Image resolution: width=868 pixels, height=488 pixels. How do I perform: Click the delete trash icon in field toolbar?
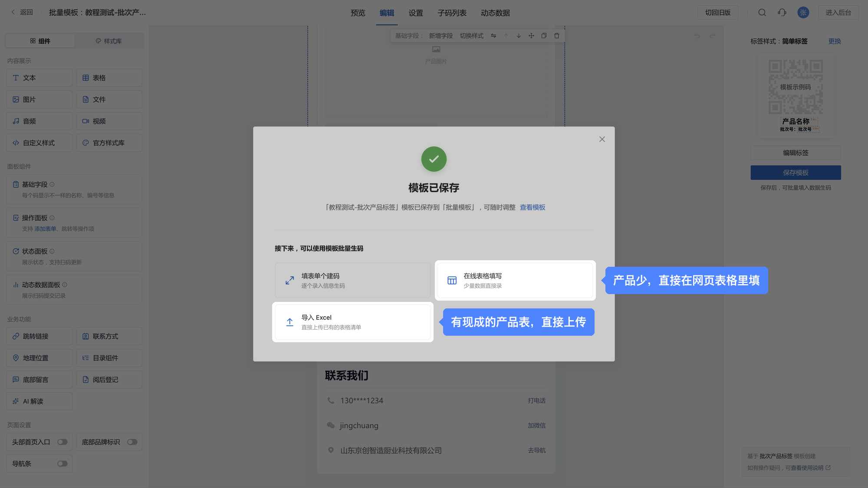[x=557, y=36]
